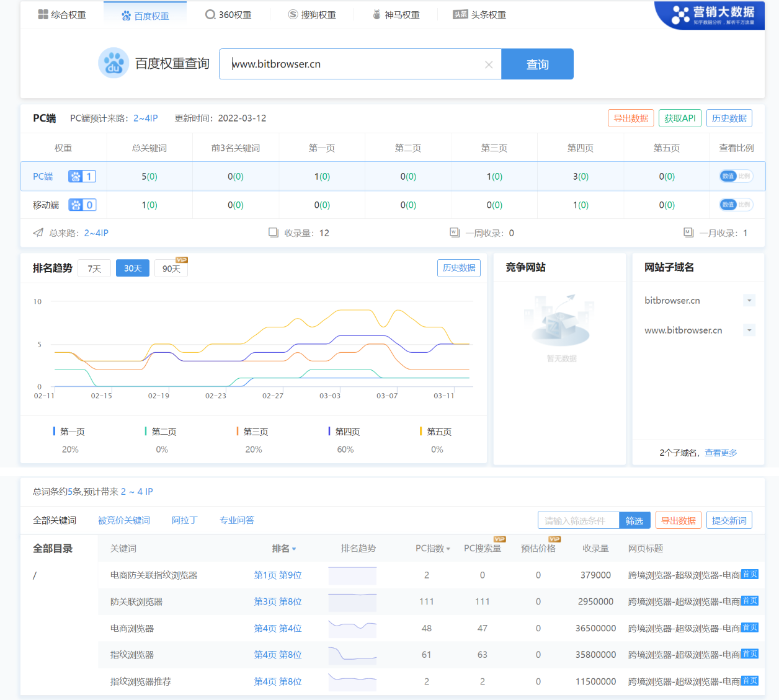Click the 总来路 paper plane icon

[38, 233]
